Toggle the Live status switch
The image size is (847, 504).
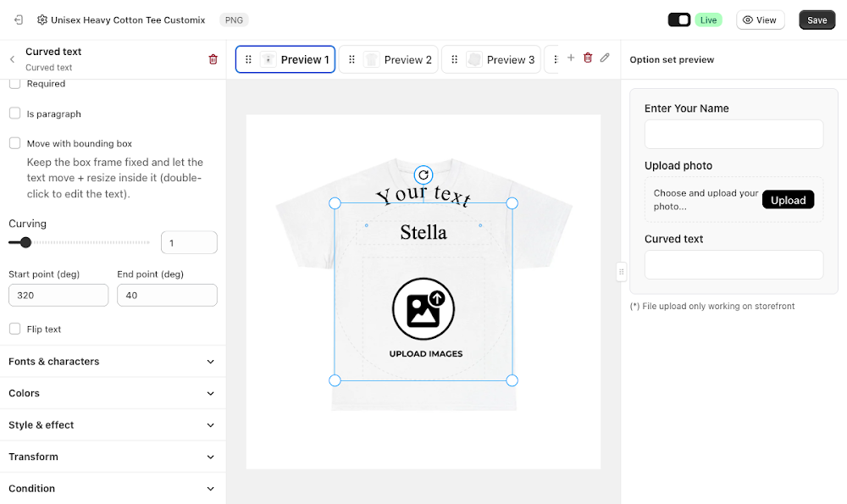679,20
